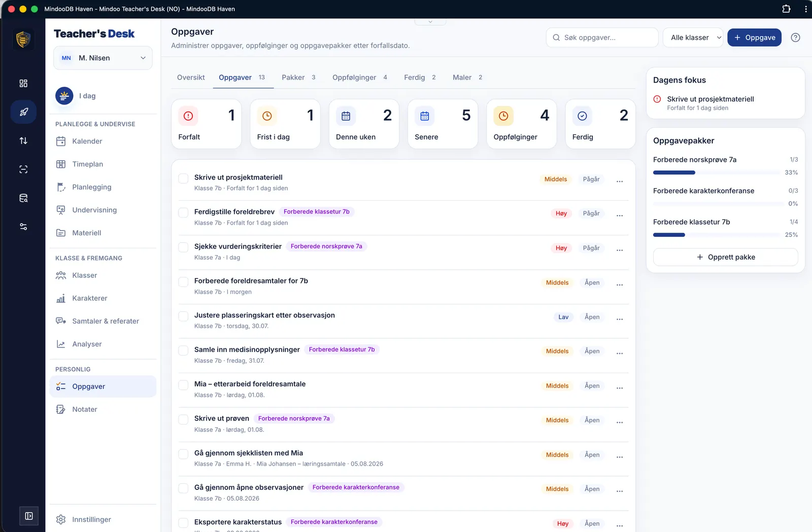
Task: Open the I dag sun icon
Action: (64, 96)
